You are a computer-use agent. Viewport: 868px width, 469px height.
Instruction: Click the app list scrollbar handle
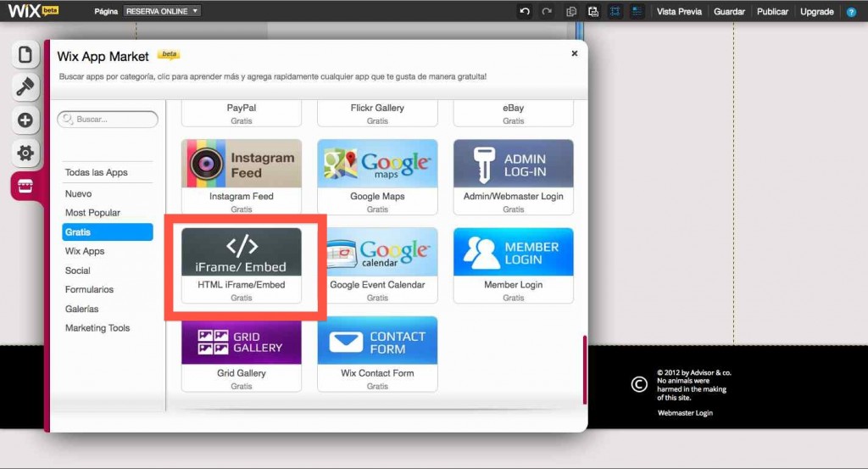click(585, 370)
